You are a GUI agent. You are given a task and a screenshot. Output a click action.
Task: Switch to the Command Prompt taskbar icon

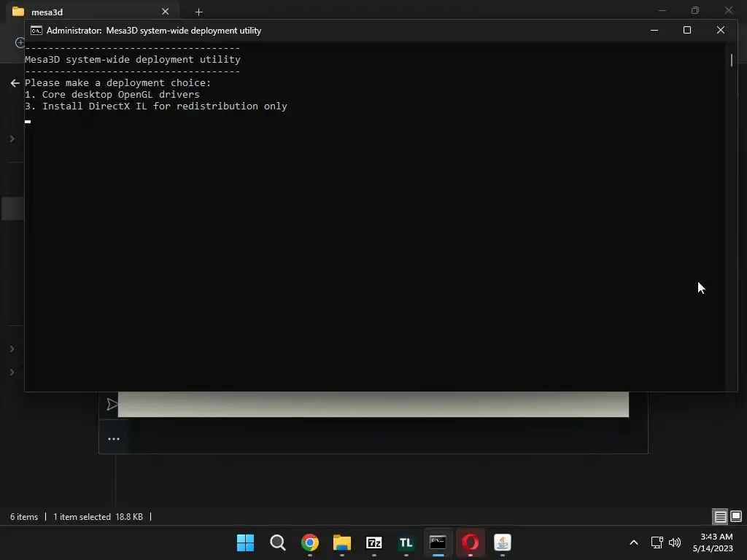[438, 542]
